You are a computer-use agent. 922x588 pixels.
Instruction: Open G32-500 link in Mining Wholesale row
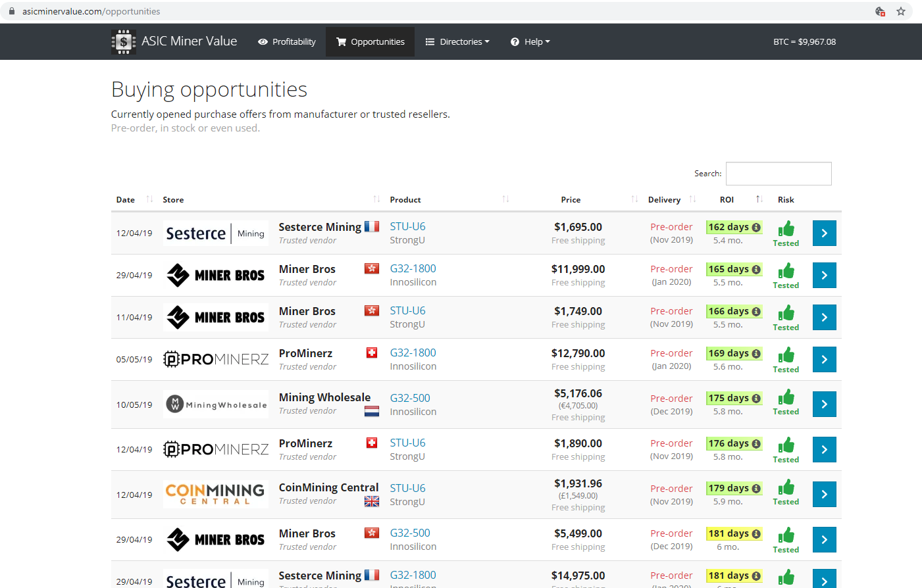pyautogui.click(x=410, y=398)
